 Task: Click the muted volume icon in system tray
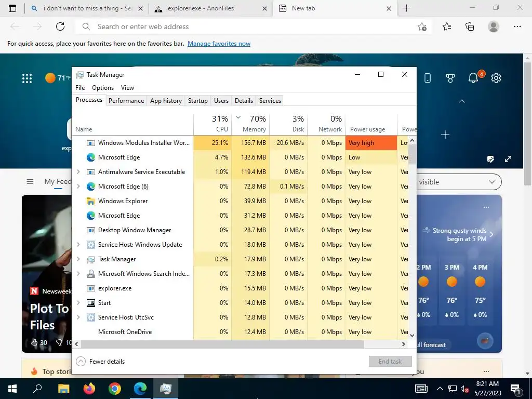click(x=464, y=389)
